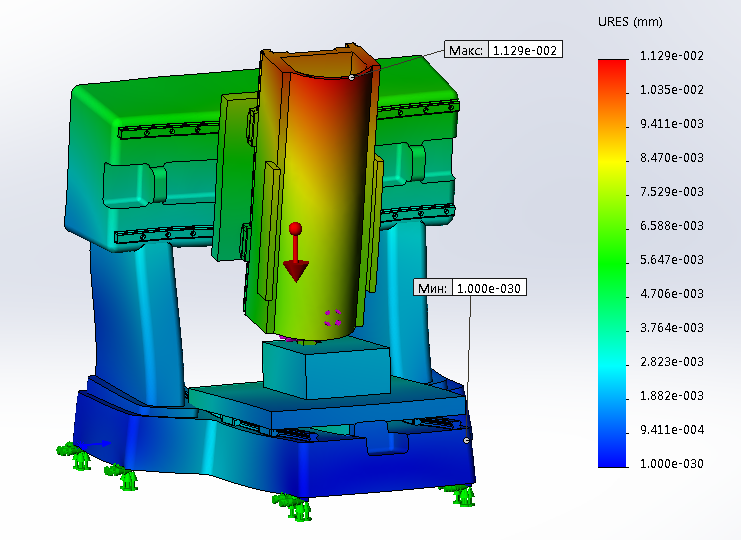
Task: Click legend value 8.470e-003
Action: (x=672, y=158)
